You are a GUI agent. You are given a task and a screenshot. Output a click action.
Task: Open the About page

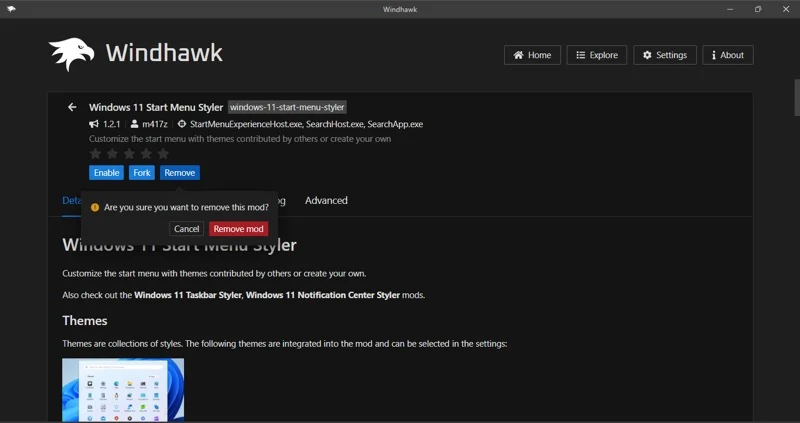click(728, 55)
